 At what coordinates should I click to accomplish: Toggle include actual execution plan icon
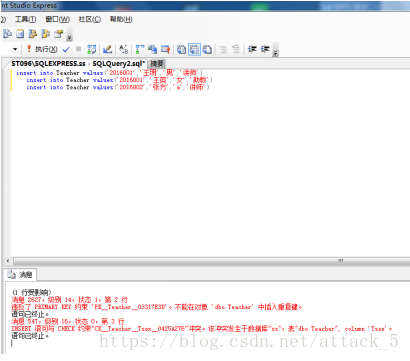coord(140,49)
